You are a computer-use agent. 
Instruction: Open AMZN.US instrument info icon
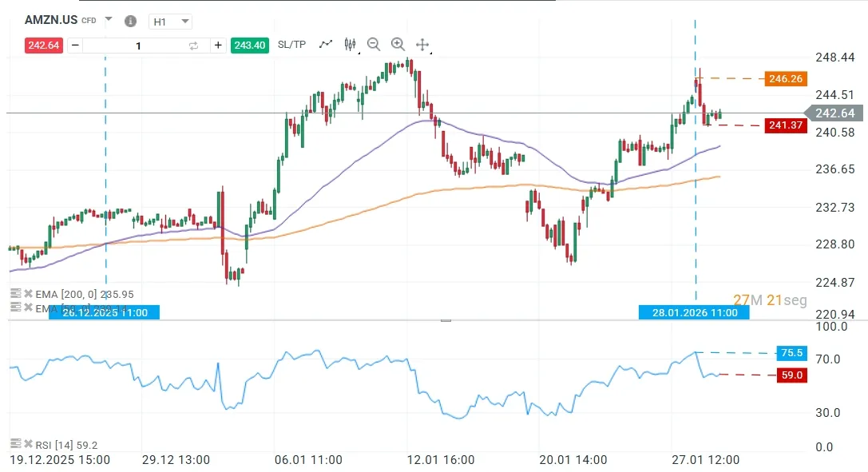pos(131,21)
